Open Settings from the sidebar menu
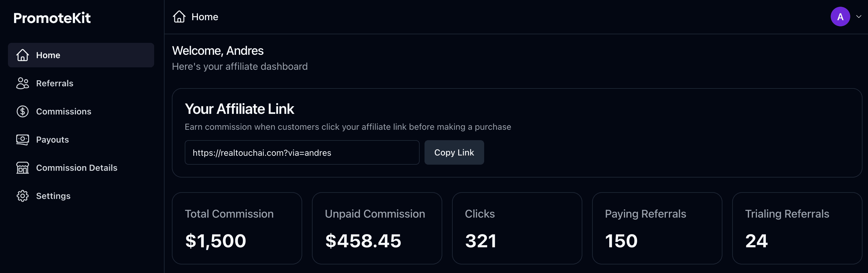Image resolution: width=868 pixels, height=273 pixels. (x=53, y=196)
